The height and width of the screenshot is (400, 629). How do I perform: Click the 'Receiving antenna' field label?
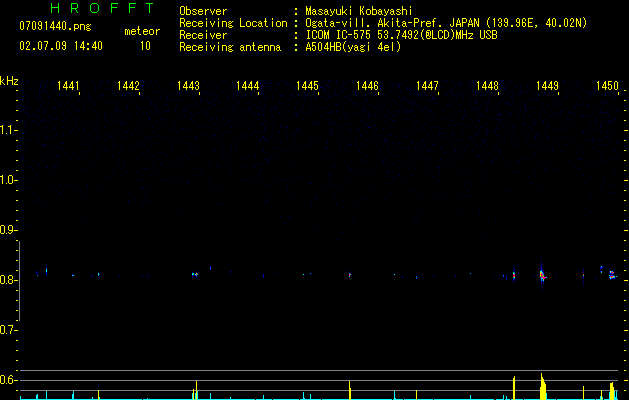[x=230, y=47]
